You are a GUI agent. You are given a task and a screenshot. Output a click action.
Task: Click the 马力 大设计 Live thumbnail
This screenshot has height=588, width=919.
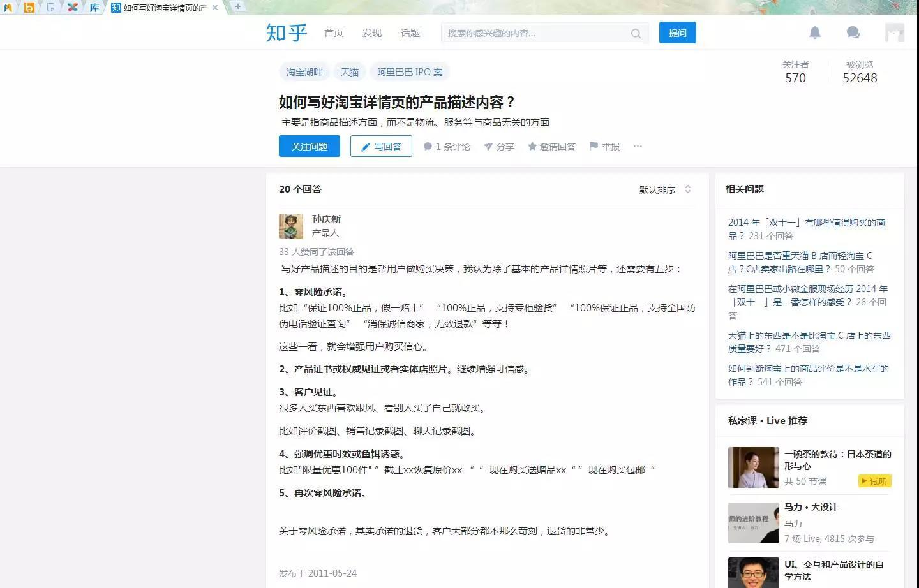754,523
